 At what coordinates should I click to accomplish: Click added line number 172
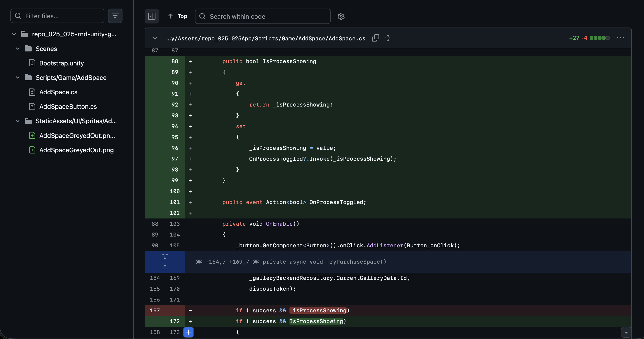(174, 321)
